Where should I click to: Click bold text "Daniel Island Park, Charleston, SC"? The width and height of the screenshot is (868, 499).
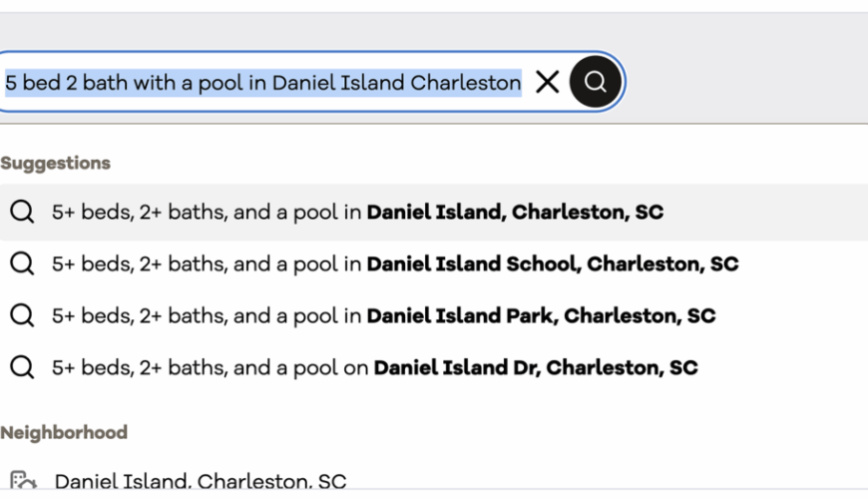541,316
